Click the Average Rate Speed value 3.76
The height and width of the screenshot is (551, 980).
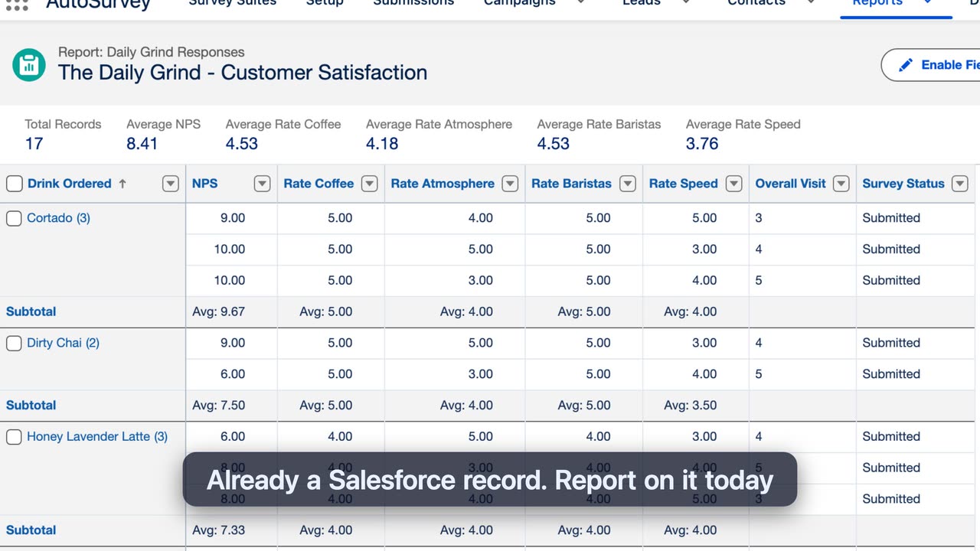point(702,144)
